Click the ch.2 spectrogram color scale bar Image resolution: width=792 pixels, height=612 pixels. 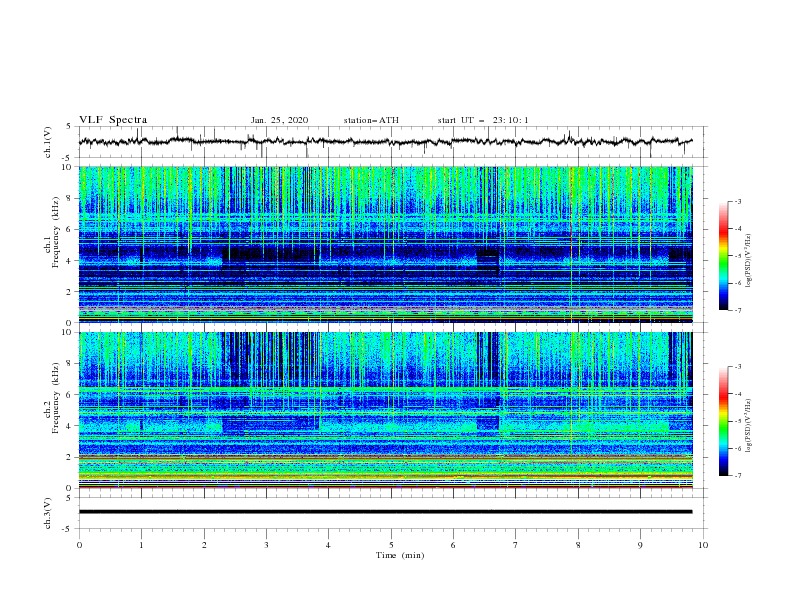[x=724, y=421]
